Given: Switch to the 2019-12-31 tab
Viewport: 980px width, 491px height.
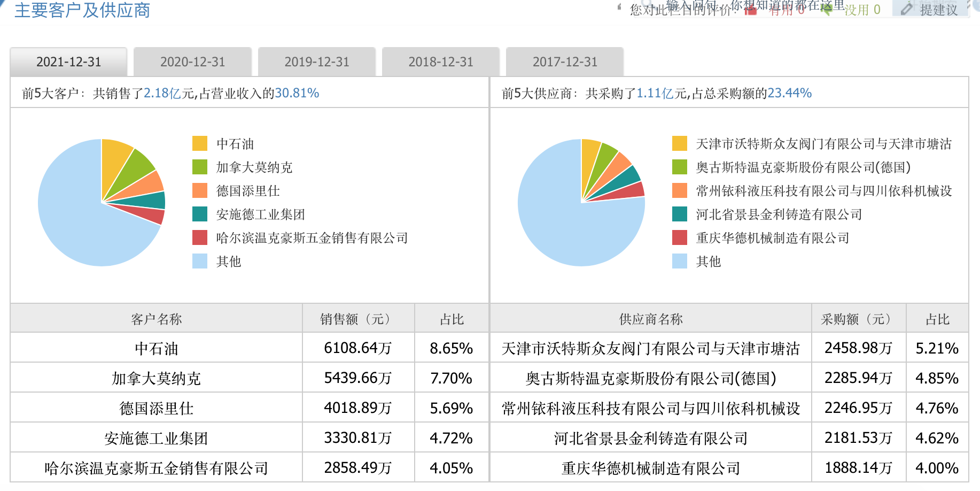Looking at the screenshot, I should (316, 62).
